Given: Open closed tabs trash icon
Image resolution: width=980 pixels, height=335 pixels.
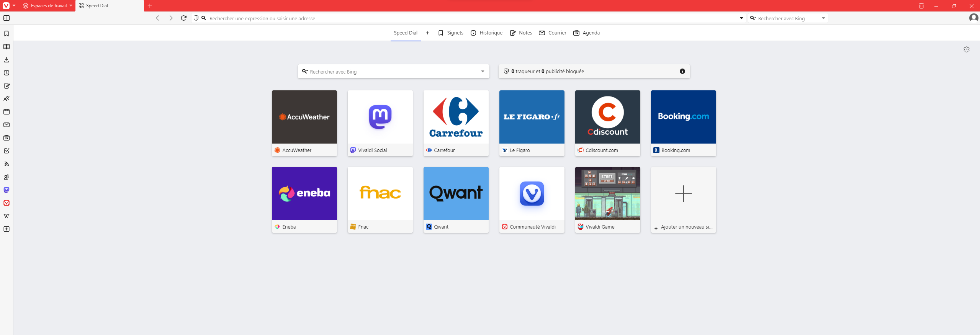Looking at the screenshot, I should [x=921, y=6].
